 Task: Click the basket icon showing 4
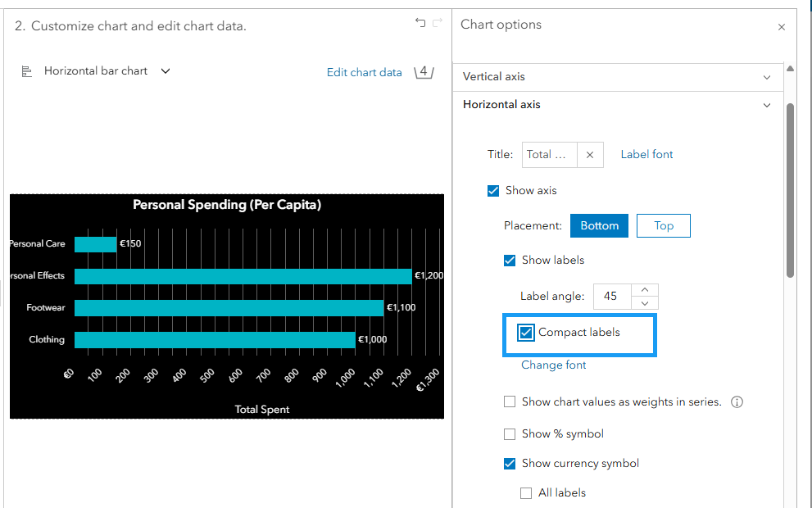coord(423,72)
